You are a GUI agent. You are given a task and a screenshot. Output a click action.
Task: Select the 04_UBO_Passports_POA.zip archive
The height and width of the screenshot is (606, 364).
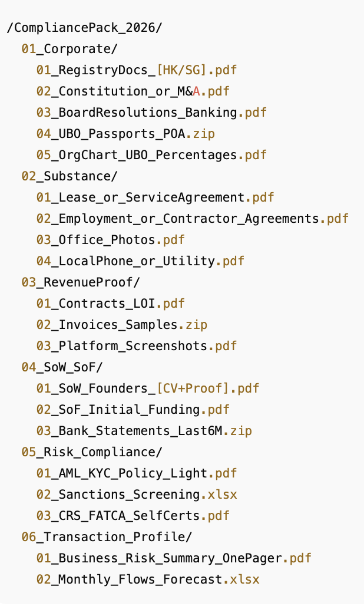[x=125, y=134]
